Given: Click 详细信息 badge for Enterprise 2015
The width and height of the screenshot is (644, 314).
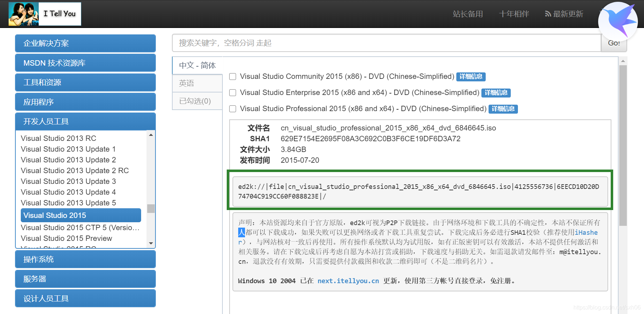Looking at the screenshot, I should pyautogui.click(x=496, y=93).
